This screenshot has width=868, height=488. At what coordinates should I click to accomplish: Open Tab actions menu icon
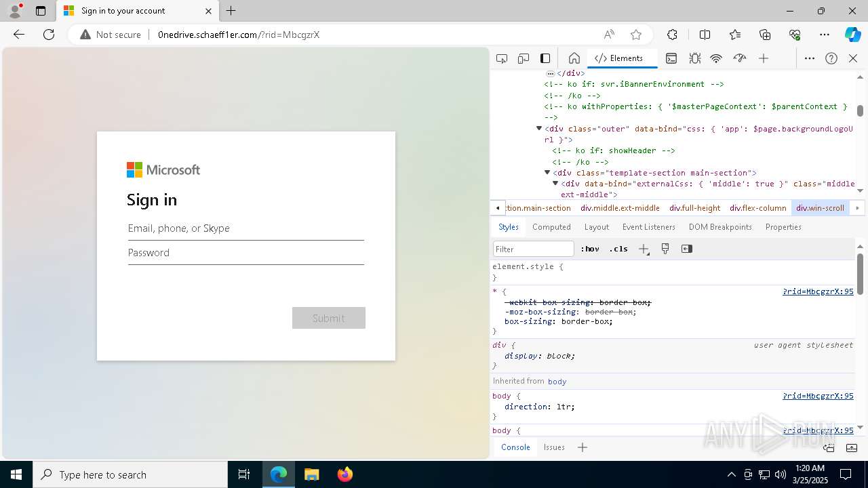point(41,11)
